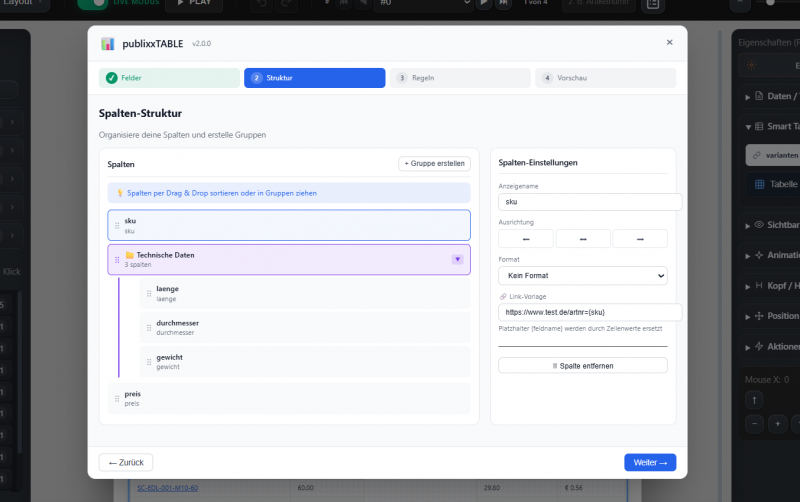Align column left with left-arrow button

coord(525,239)
